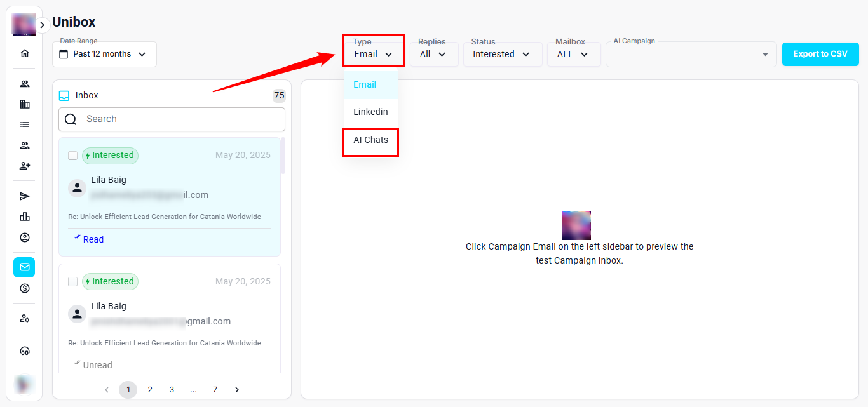This screenshot has width=868, height=407.
Task: Click the company building icon in sidebar
Action: coord(25,104)
